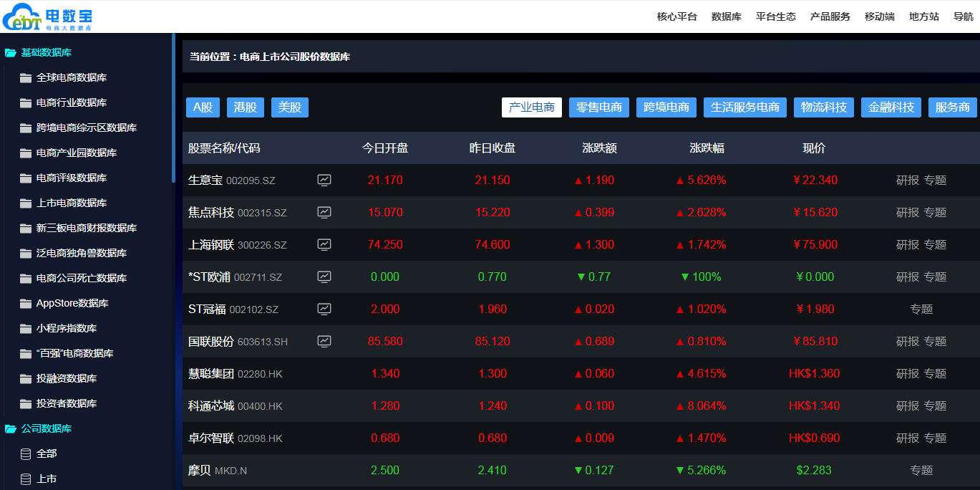Screen dimensions: 980x490
Task: Switch to the 金融科技 category tab
Action: pos(891,107)
